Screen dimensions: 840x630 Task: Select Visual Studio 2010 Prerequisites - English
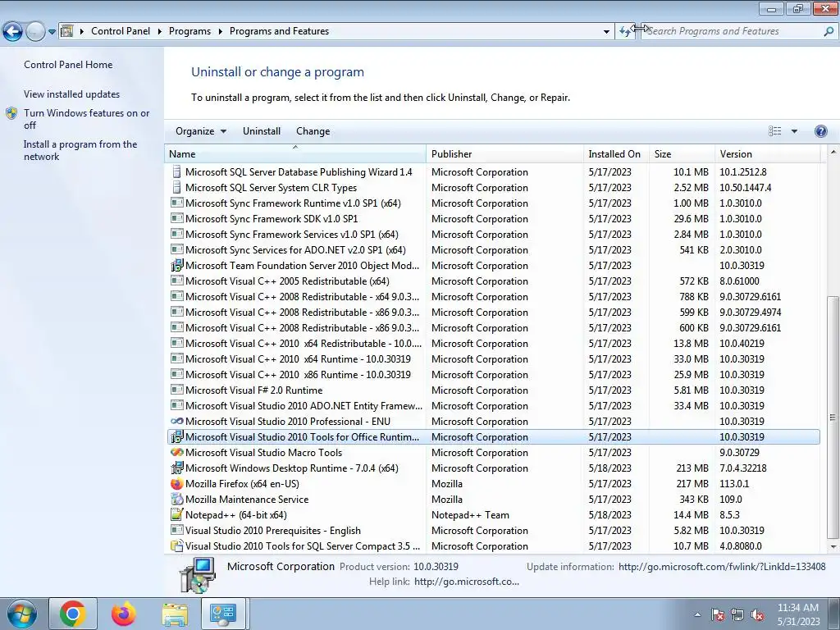(x=493, y=531)
